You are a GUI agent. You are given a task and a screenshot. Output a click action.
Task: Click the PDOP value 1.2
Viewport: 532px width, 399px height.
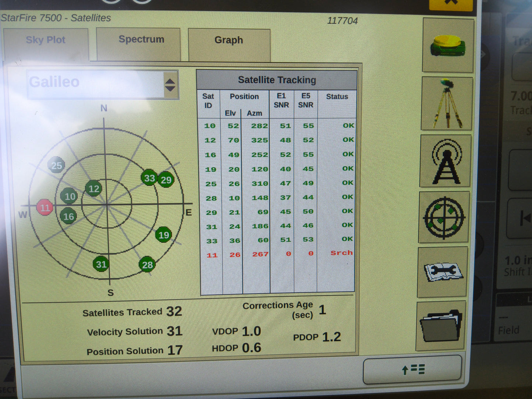(x=331, y=337)
